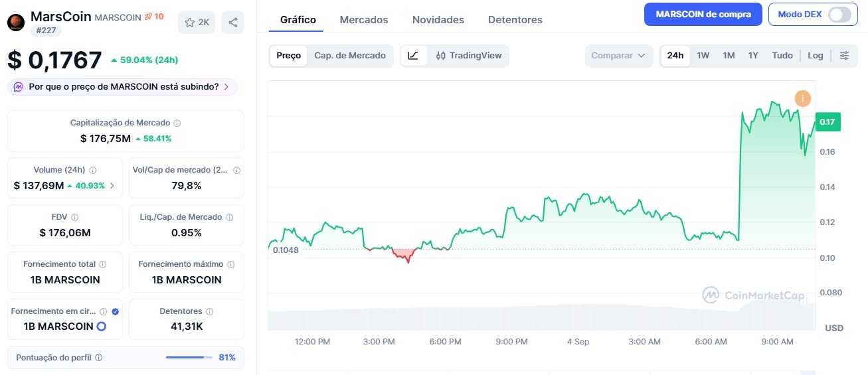This screenshot has width=868, height=375.
Task: Select the 1W time range
Action: point(703,56)
